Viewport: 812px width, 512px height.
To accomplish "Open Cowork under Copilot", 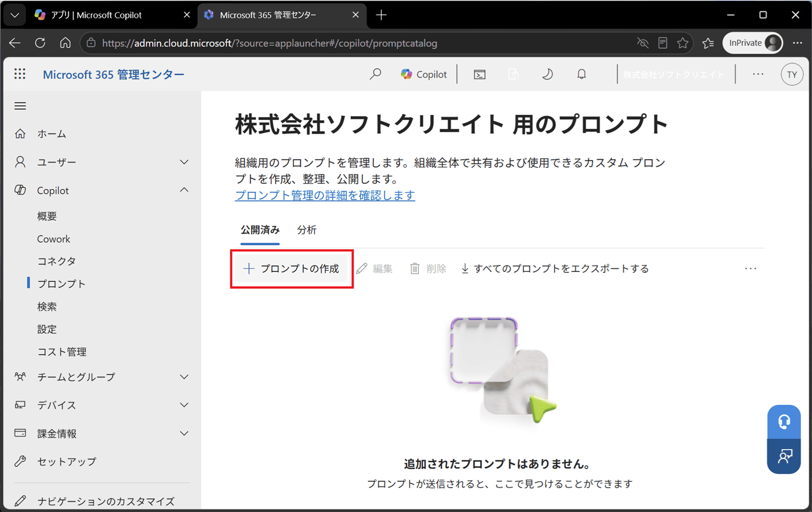I will click(x=54, y=239).
